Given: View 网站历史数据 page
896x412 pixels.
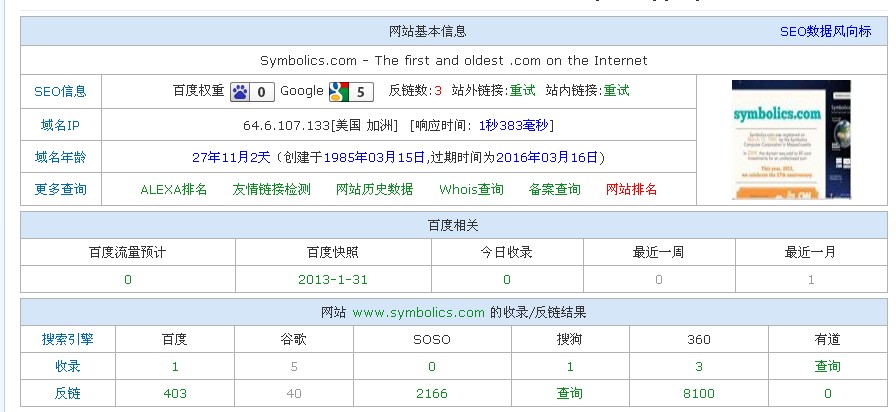Looking at the screenshot, I should [374, 189].
